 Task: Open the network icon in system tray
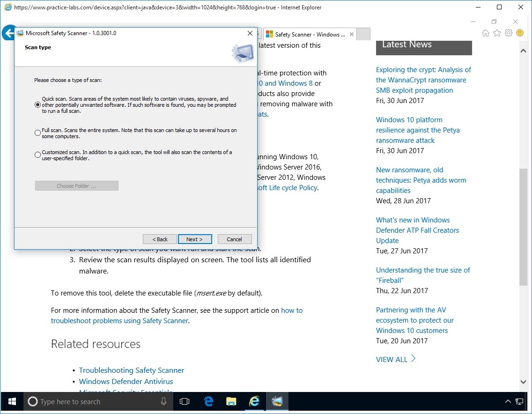(519, 402)
